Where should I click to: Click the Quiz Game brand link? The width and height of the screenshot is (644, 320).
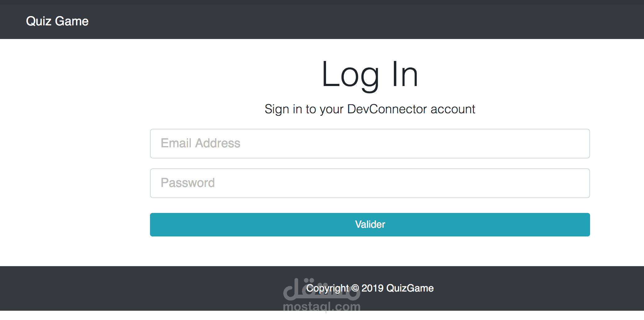(57, 21)
